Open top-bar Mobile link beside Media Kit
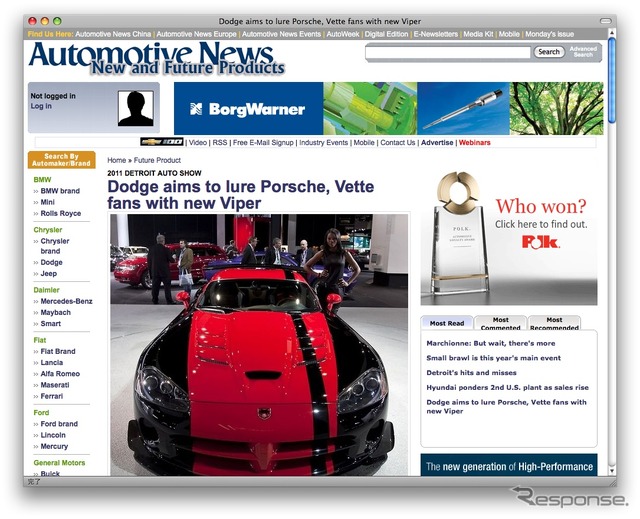The width and height of the screenshot is (640, 519). (509, 34)
